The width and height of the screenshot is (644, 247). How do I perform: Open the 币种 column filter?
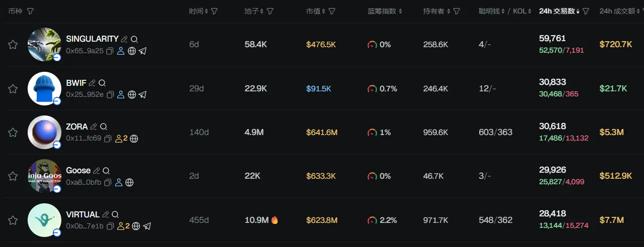(30, 11)
